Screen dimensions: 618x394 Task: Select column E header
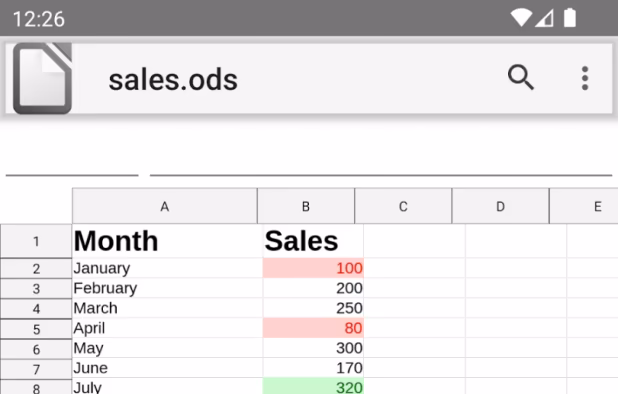584,206
